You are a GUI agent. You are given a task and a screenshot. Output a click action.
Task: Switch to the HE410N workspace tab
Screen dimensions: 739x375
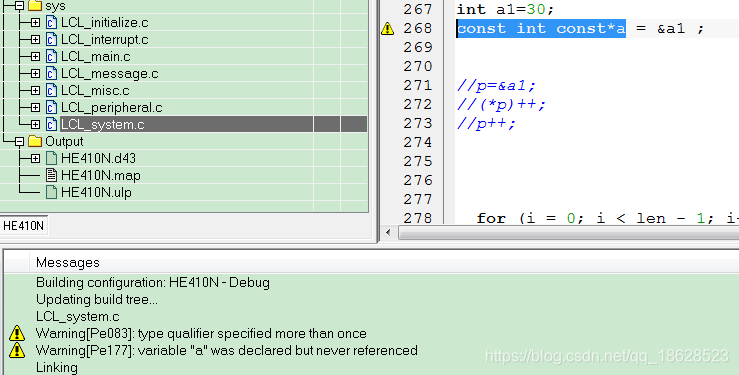click(x=24, y=226)
